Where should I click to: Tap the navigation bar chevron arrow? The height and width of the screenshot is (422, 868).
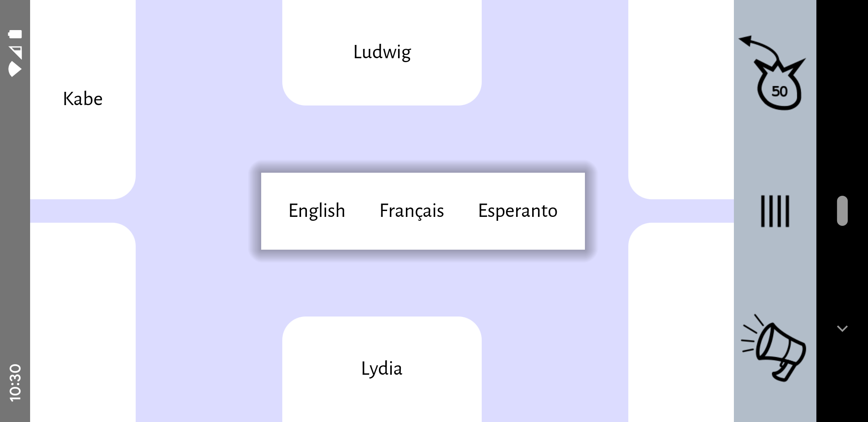(x=842, y=329)
